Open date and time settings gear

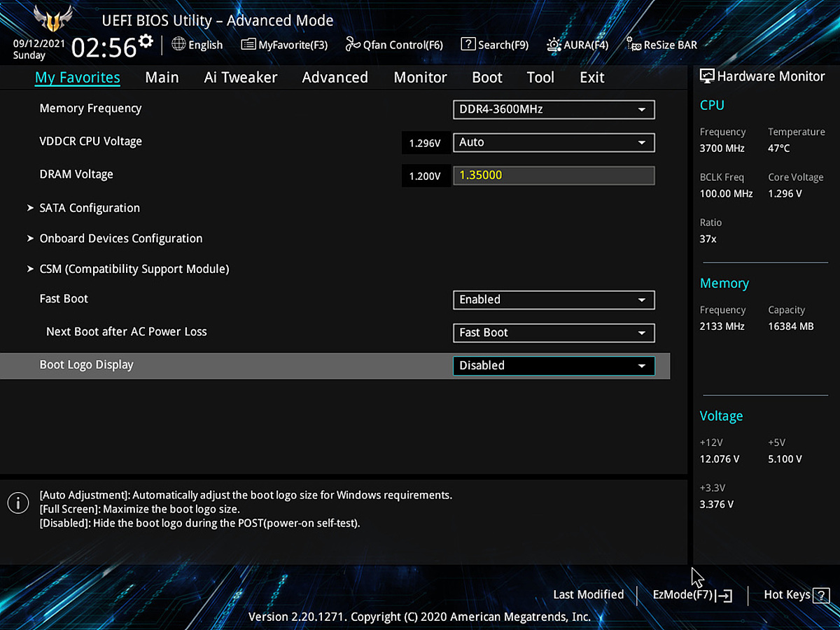tap(146, 41)
